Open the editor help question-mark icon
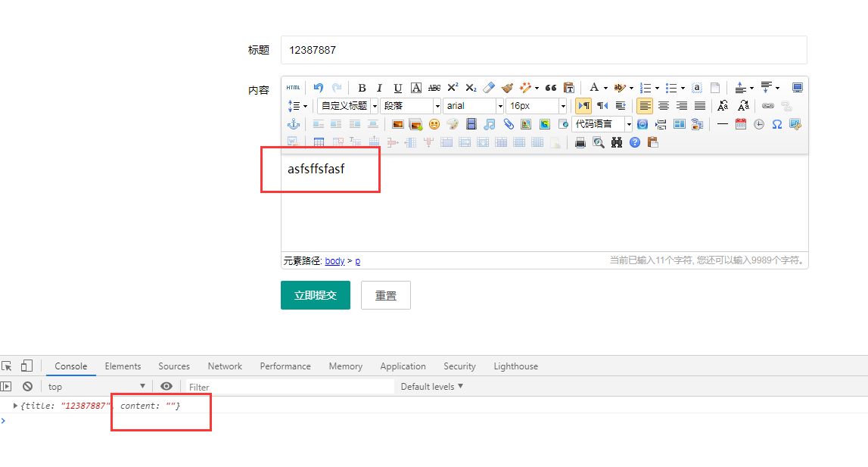This screenshot has width=868, height=467. 635,142
